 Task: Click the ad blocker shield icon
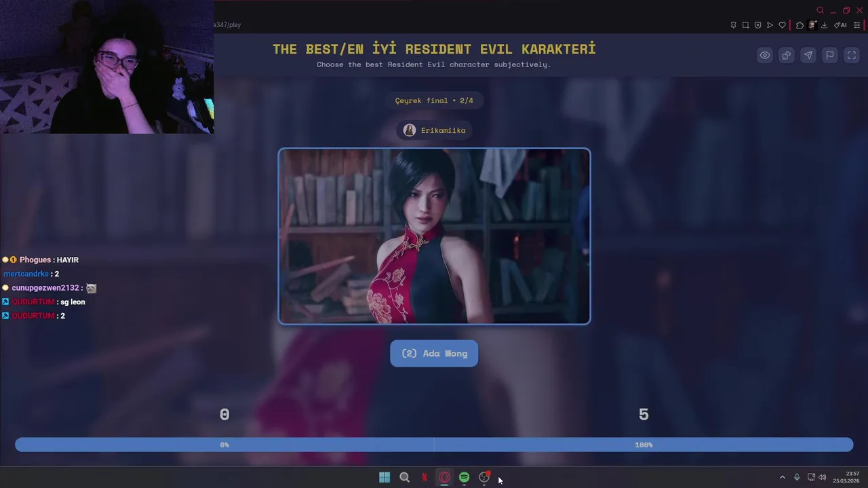(x=757, y=25)
